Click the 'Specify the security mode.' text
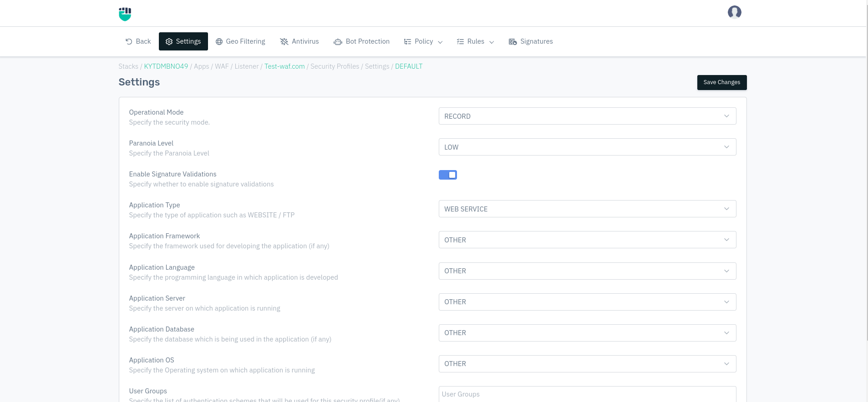The image size is (868, 402). click(169, 122)
